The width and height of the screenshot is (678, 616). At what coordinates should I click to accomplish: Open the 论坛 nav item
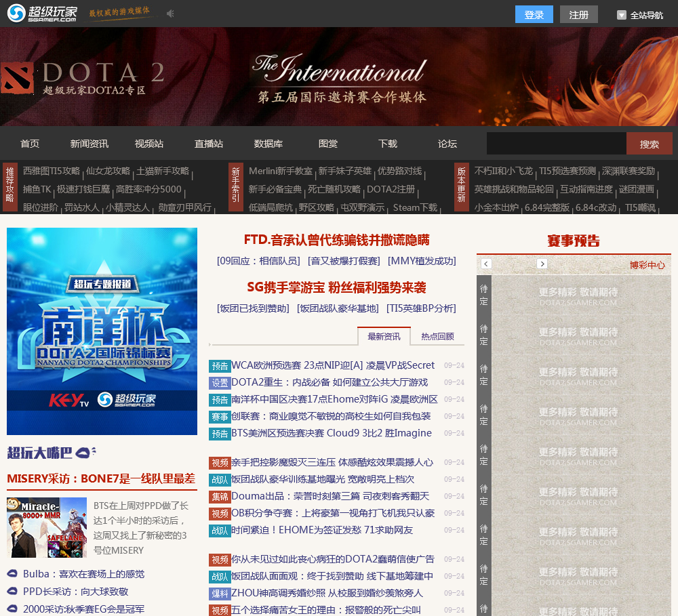(x=447, y=144)
